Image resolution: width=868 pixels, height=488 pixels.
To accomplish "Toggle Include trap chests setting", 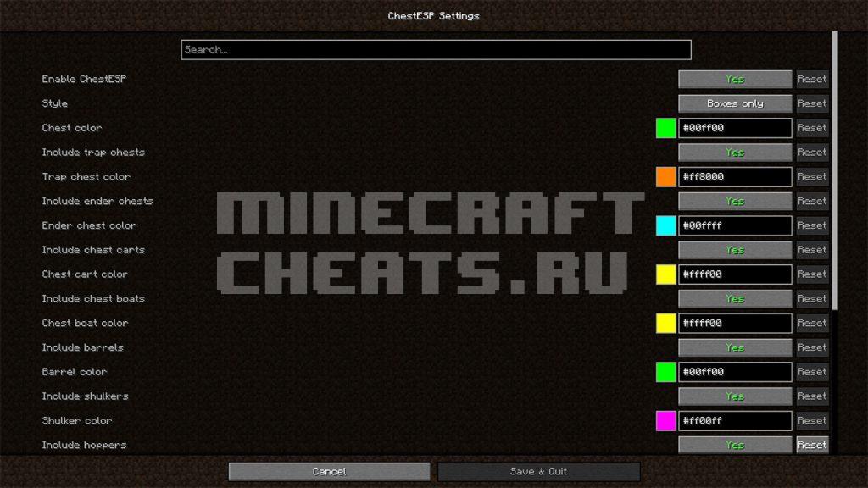I will click(735, 152).
